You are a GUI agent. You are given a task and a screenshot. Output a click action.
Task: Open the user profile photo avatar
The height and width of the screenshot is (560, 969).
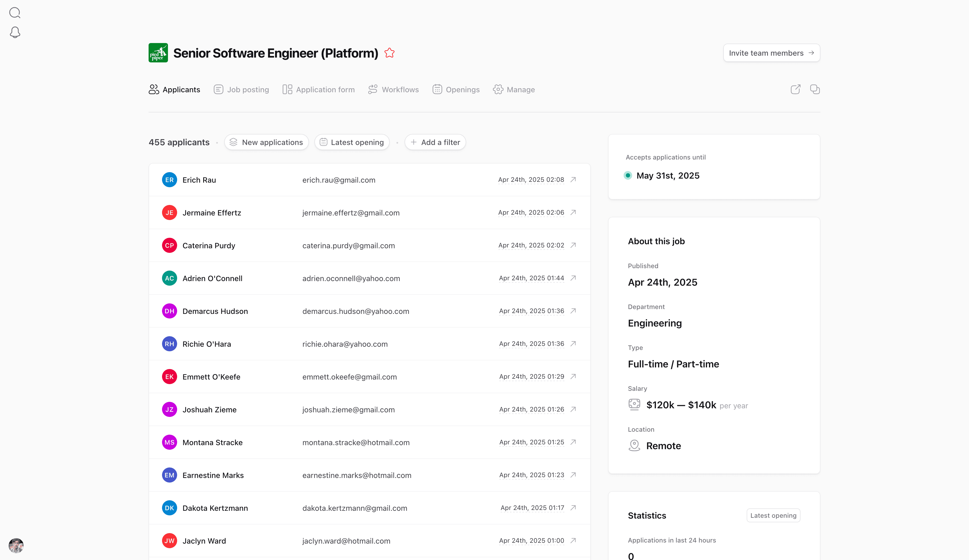[16, 545]
